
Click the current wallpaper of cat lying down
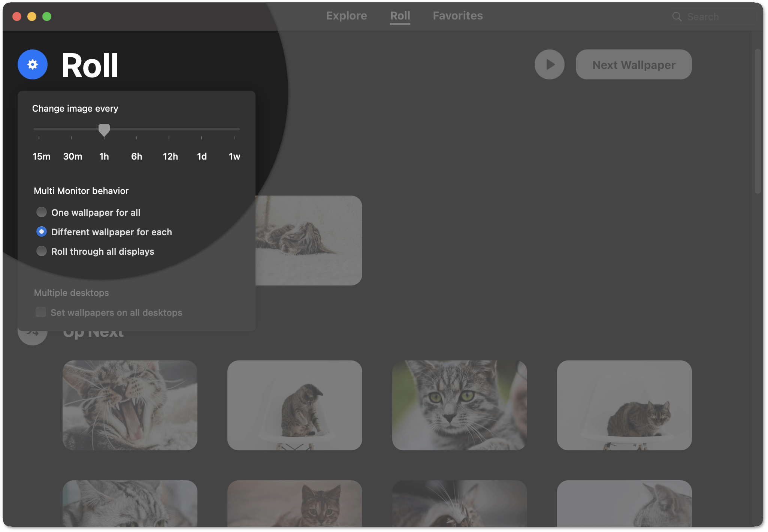[309, 240]
